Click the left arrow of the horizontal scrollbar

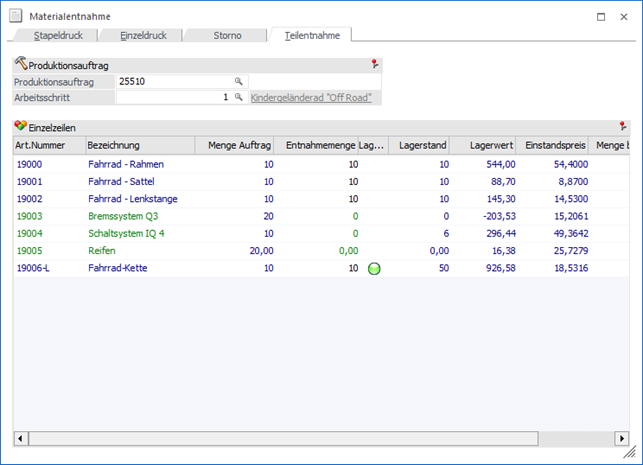tap(19, 439)
